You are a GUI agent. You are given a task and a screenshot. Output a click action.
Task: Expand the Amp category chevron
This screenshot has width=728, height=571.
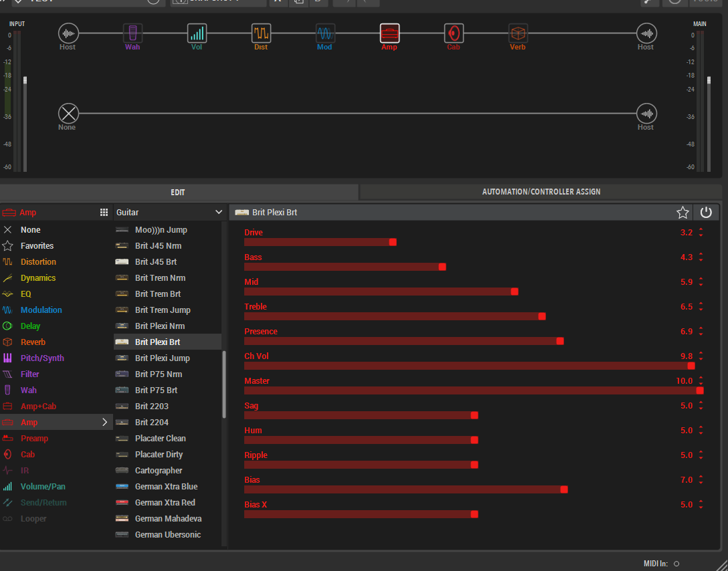[104, 422]
